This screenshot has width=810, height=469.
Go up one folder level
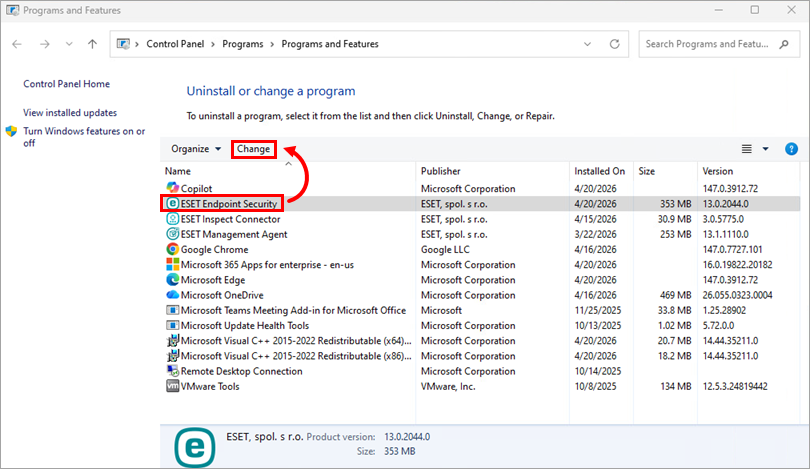[92, 44]
